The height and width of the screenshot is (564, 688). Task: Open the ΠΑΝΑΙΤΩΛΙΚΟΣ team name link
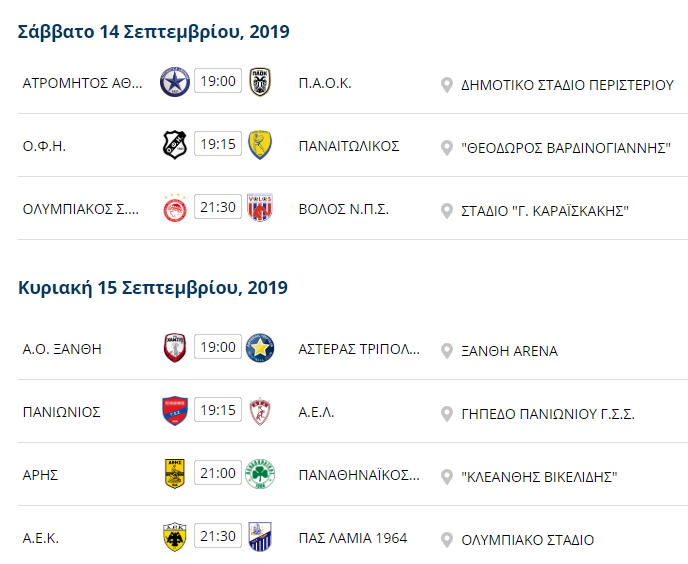[349, 146]
